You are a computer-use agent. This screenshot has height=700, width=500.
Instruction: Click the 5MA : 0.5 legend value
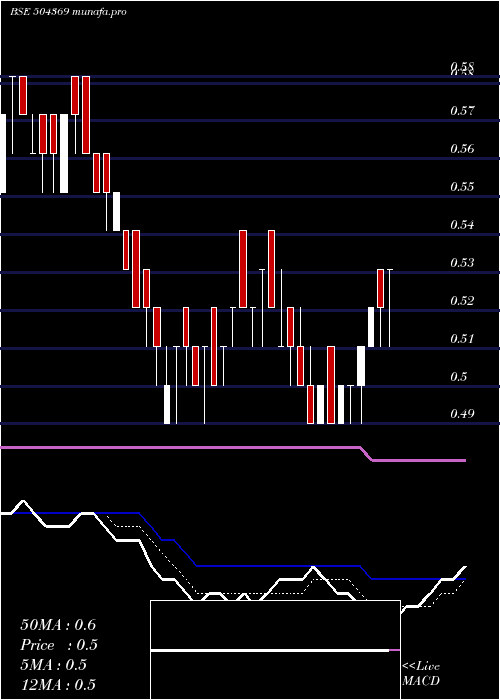(54, 665)
